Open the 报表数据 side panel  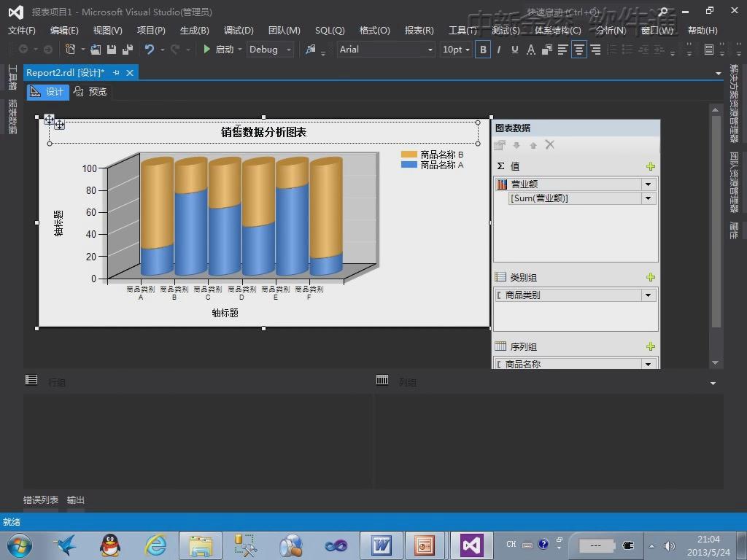click(12, 117)
